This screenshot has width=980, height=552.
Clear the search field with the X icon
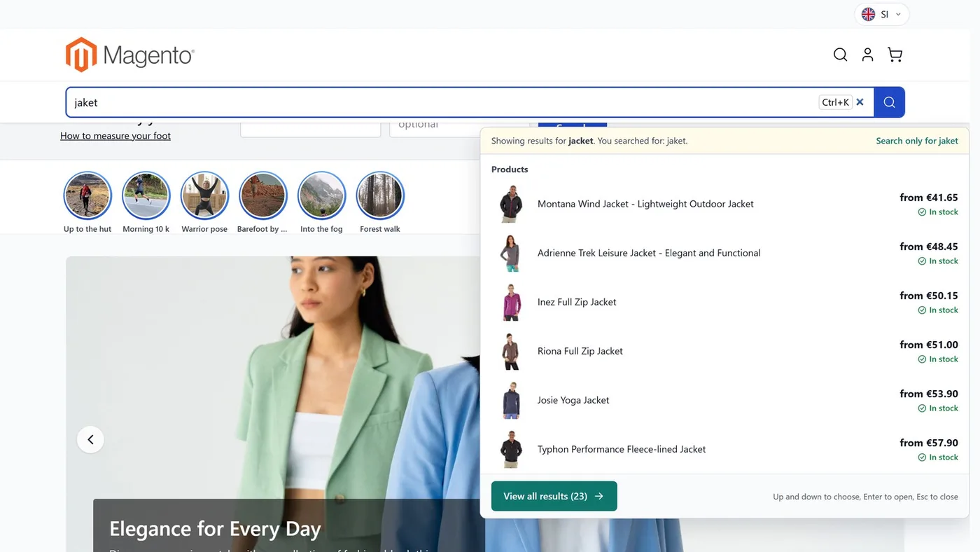pyautogui.click(x=860, y=102)
